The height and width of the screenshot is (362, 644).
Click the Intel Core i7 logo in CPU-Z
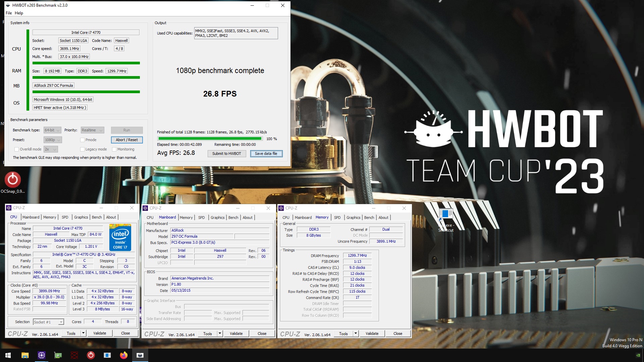pos(120,237)
